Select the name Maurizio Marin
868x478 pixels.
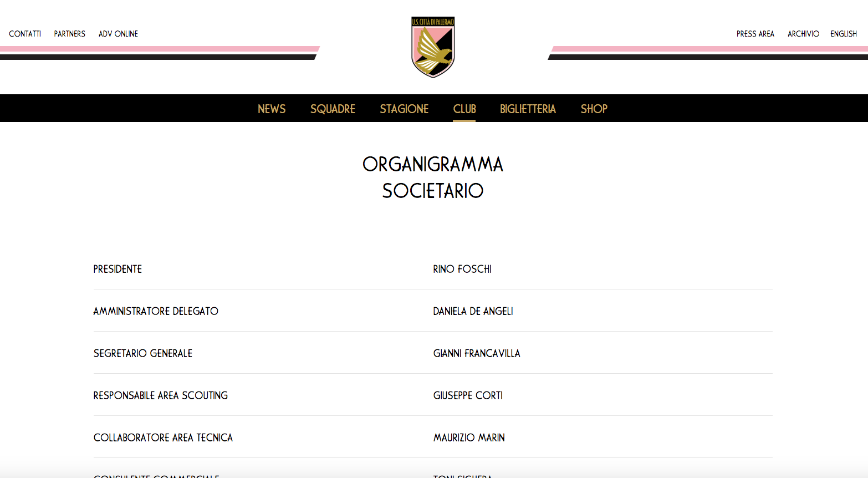coord(469,438)
